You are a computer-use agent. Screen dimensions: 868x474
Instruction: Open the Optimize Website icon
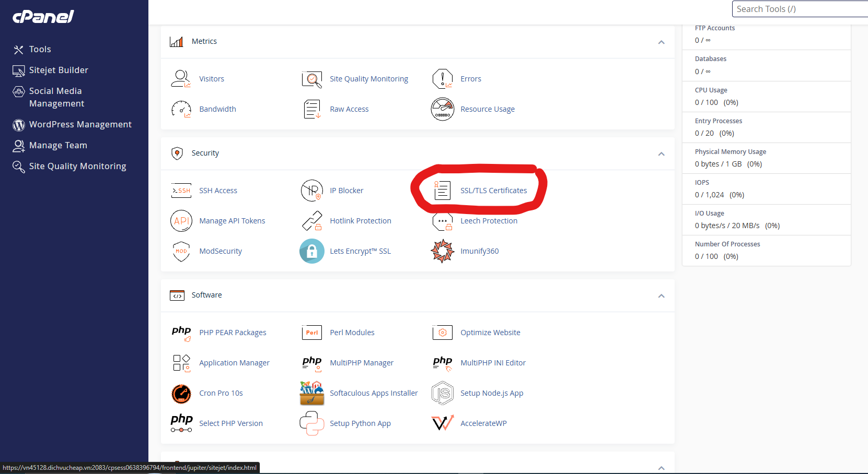pyautogui.click(x=443, y=333)
